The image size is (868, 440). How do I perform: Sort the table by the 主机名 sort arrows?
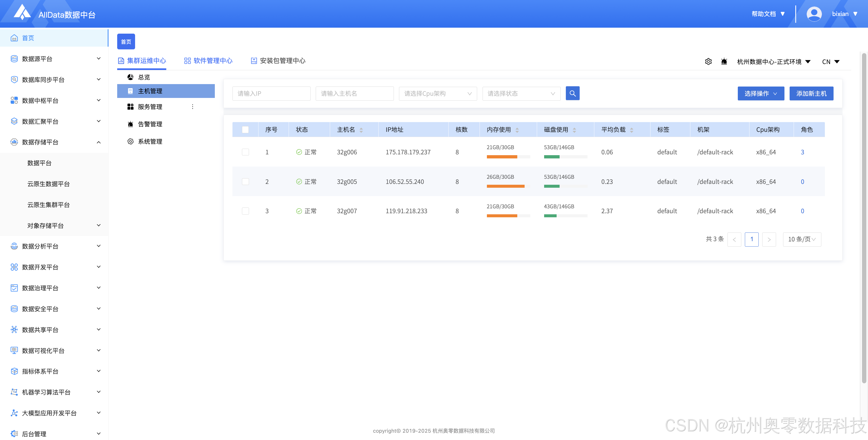coord(361,130)
